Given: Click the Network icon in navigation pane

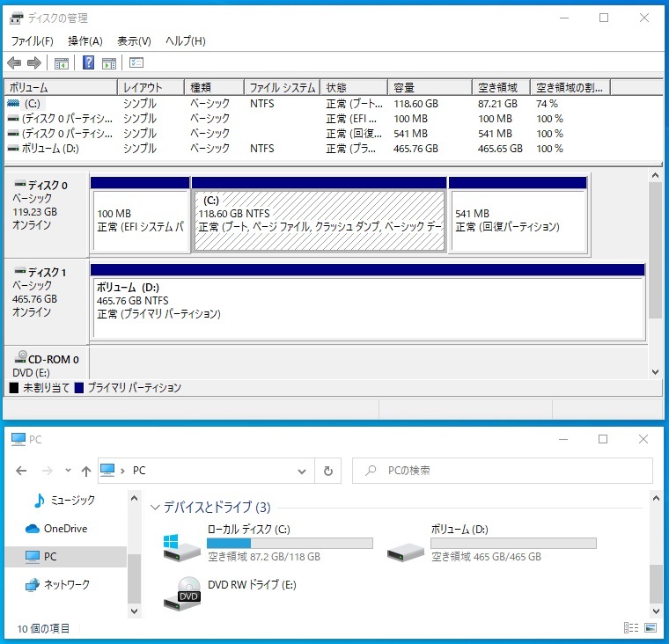Looking at the screenshot, I should (33, 585).
